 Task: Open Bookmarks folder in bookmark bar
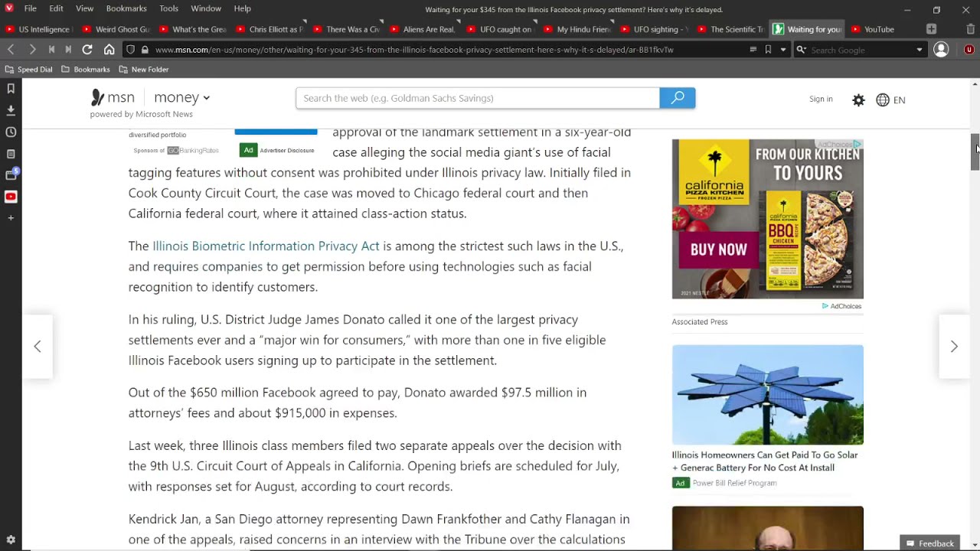click(86, 70)
